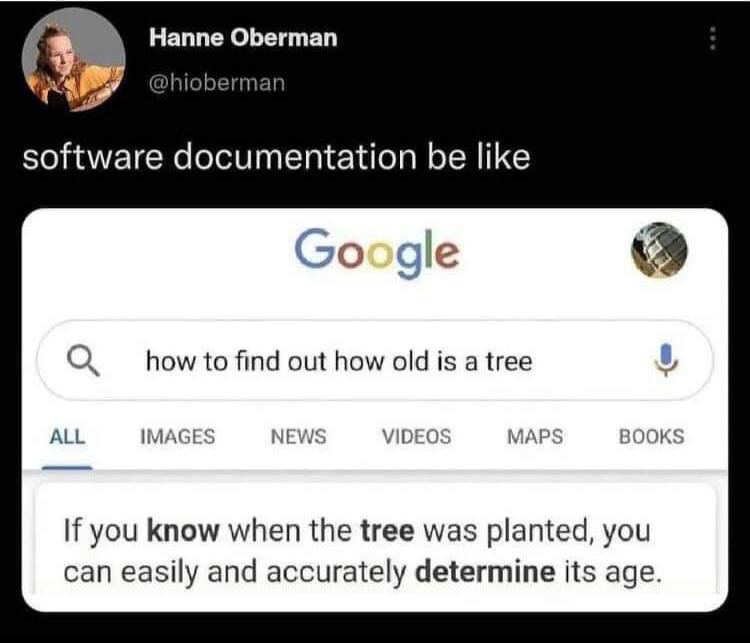Click the "software documentation be like" tweet text
This screenshot has height=643, width=750.
coord(276,158)
